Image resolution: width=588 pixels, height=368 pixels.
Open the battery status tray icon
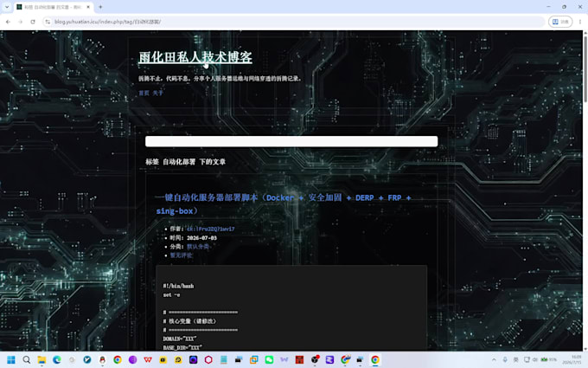click(x=548, y=359)
